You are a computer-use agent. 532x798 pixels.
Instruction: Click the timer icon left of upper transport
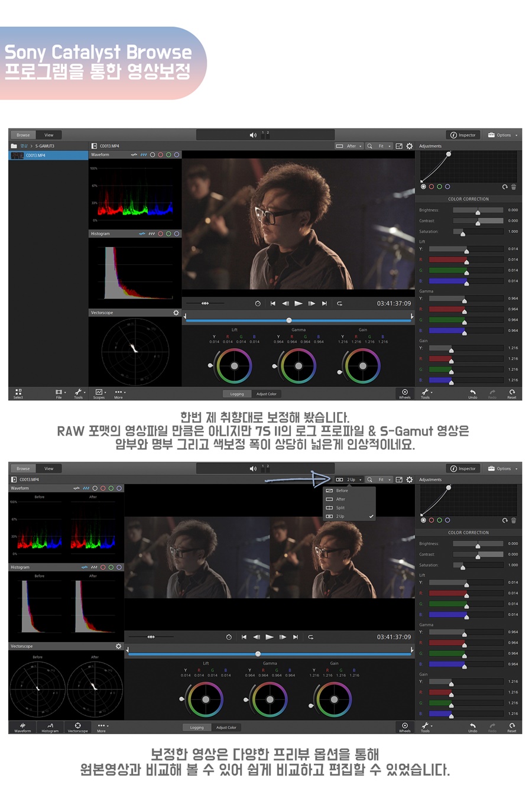[x=258, y=303]
